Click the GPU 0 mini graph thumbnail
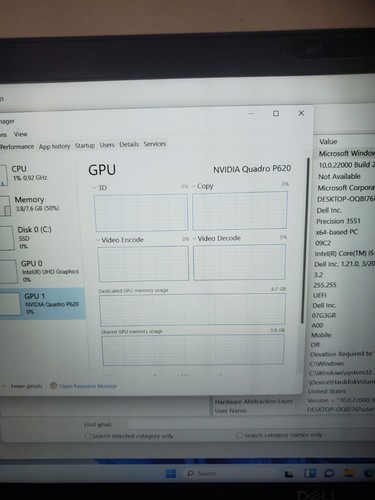This screenshot has width=375, height=500. click(8, 271)
